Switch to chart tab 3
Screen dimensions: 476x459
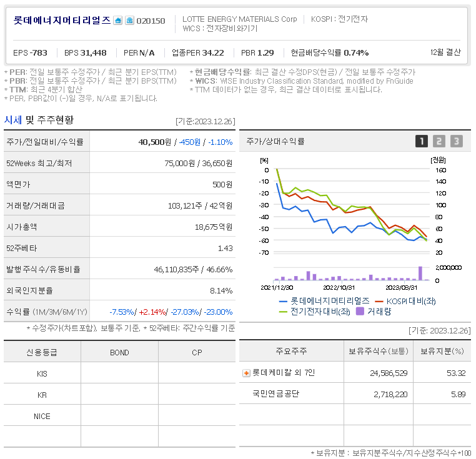click(x=456, y=141)
